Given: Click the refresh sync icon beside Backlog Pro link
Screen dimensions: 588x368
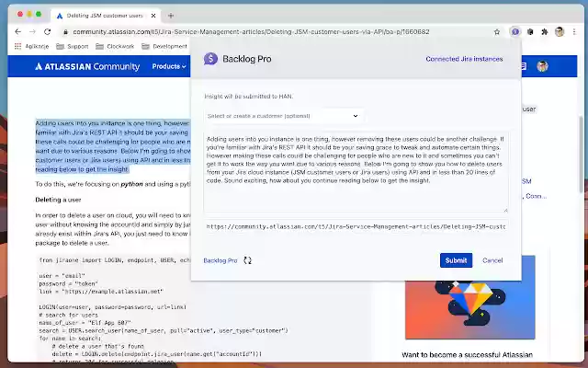Looking at the screenshot, I should pos(247,260).
